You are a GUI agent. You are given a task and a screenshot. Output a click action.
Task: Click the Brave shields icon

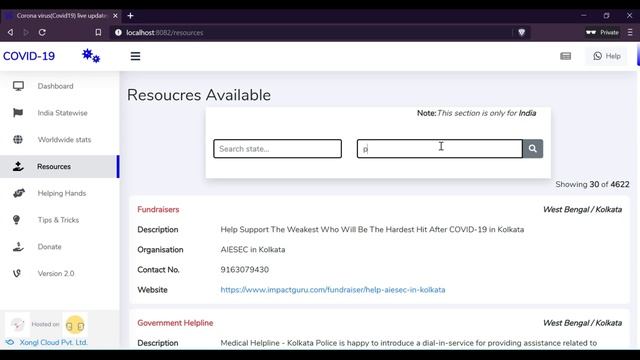tap(521, 32)
